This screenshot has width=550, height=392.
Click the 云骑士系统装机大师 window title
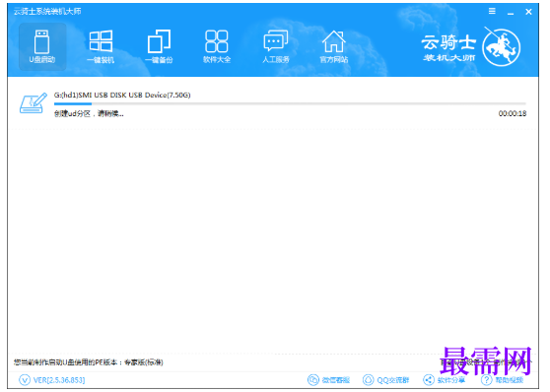coord(47,11)
